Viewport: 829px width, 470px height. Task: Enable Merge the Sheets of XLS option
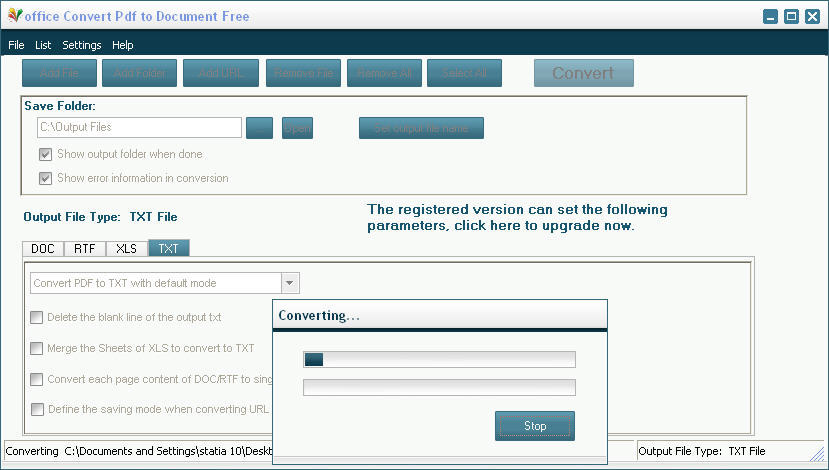coord(36,348)
